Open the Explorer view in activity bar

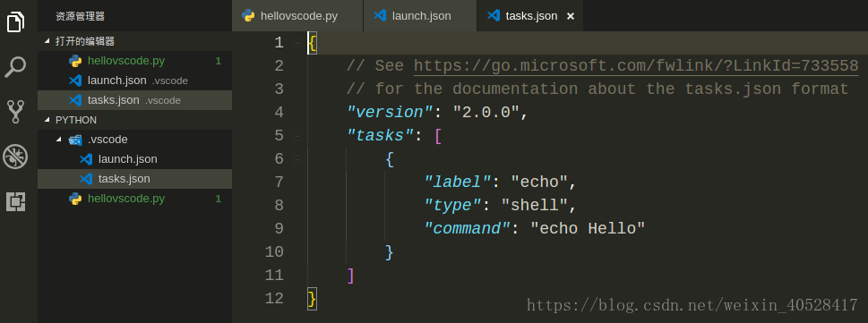[15, 22]
